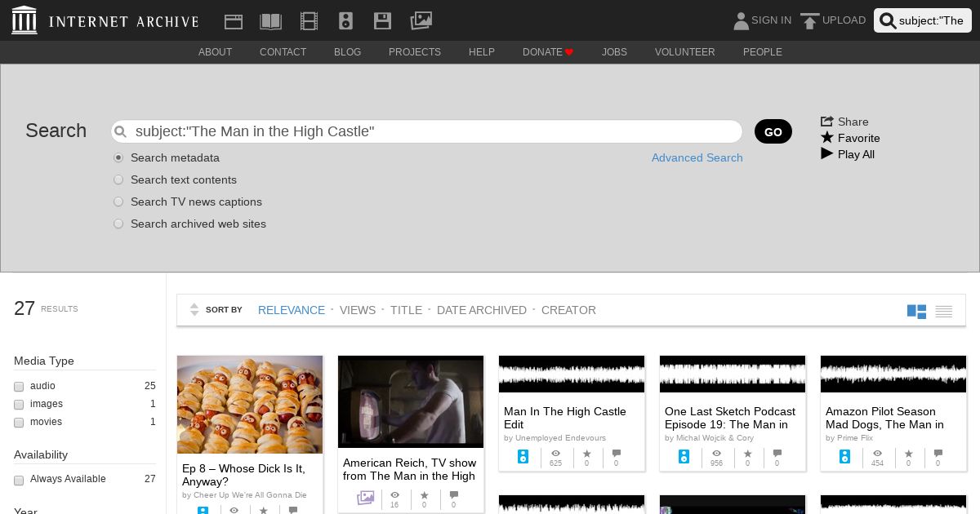Open the Man In The High Castle Edit title

tap(565, 418)
